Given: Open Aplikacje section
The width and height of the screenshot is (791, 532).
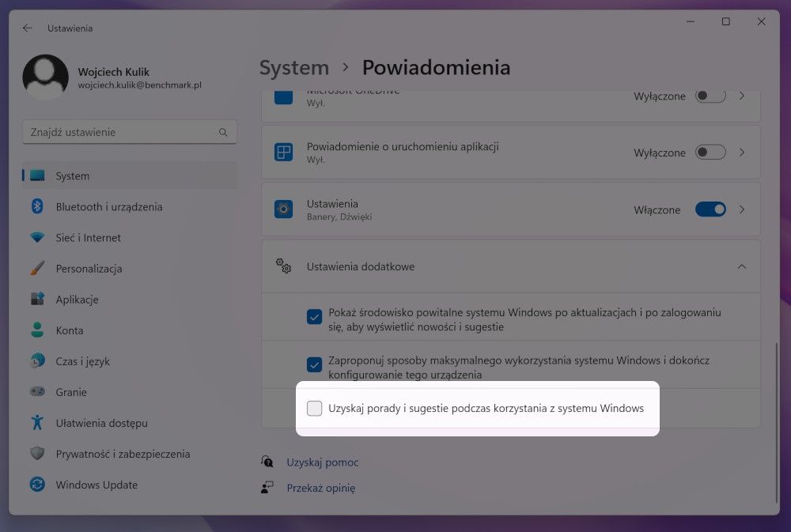Looking at the screenshot, I should click(x=130, y=299).
